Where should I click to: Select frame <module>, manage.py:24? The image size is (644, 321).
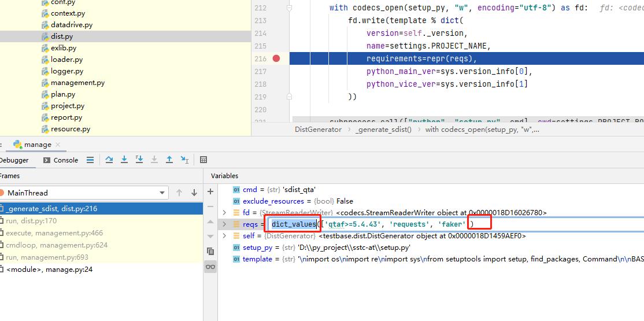(x=101, y=270)
